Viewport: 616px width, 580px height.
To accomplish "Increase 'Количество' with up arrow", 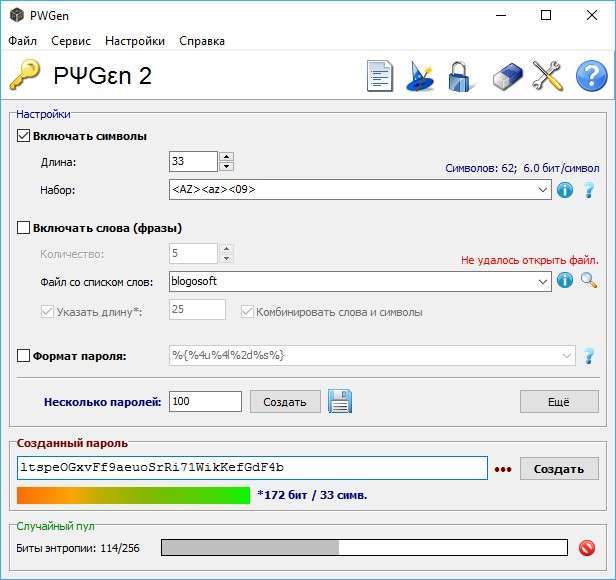I will pos(226,249).
